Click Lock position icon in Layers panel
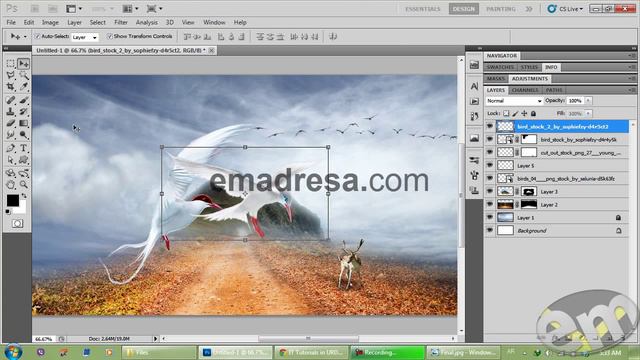The image size is (640, 360). coord(524,113)
